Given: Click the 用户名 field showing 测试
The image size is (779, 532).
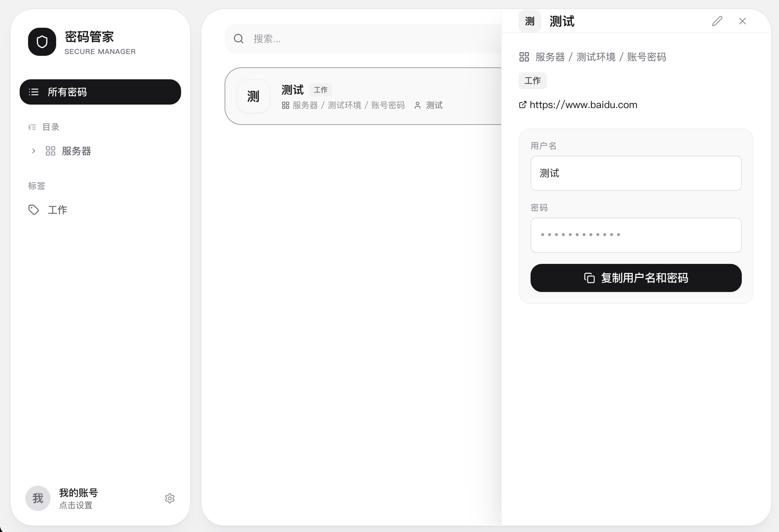Looking at the screenshot, I should (636, 173).
